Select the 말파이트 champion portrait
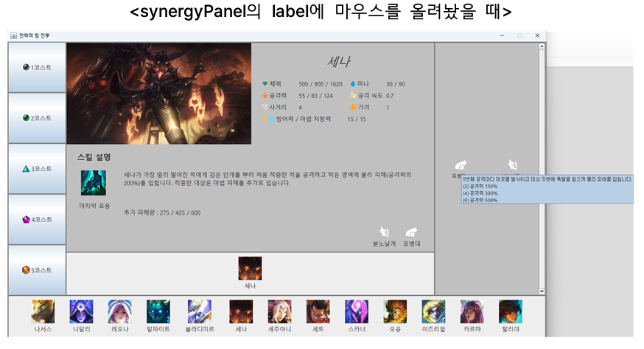 point(158,311)
